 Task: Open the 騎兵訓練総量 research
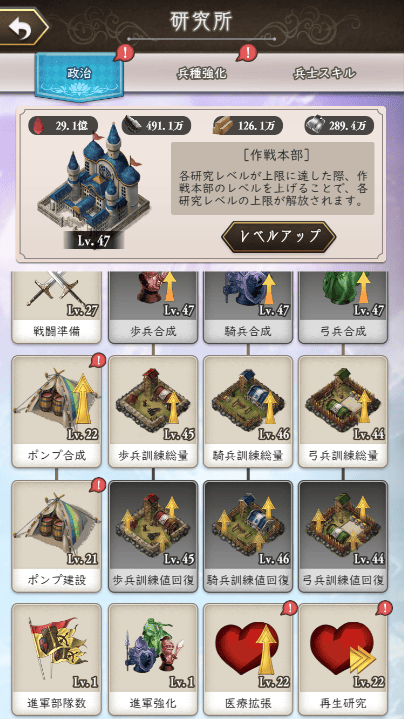(248, 411)
